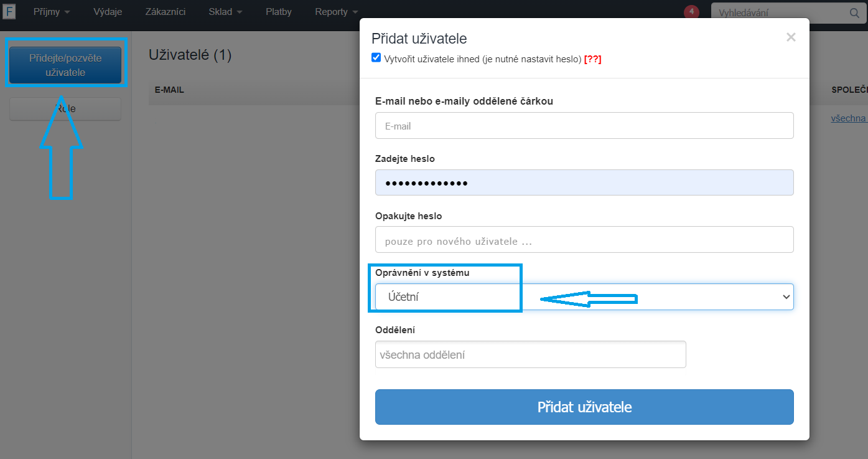The image size is (868, 459).
Task: Open the notification badge showing 4
Action: 691,12
